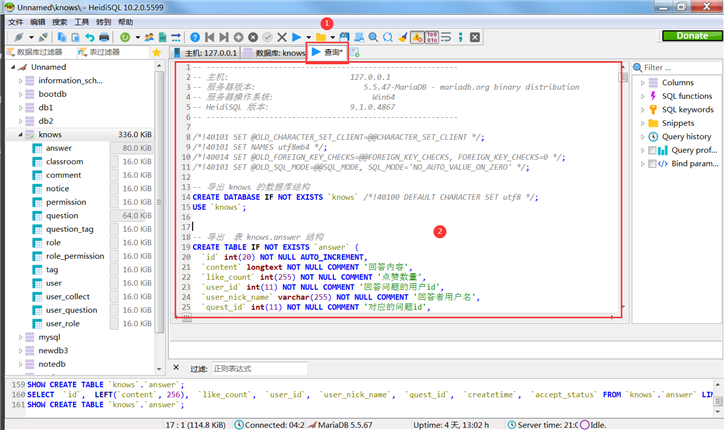This screenshot has width=724, height=430.
Task: Open the refresh icon dropdown arrow
Action: [137, 37]
